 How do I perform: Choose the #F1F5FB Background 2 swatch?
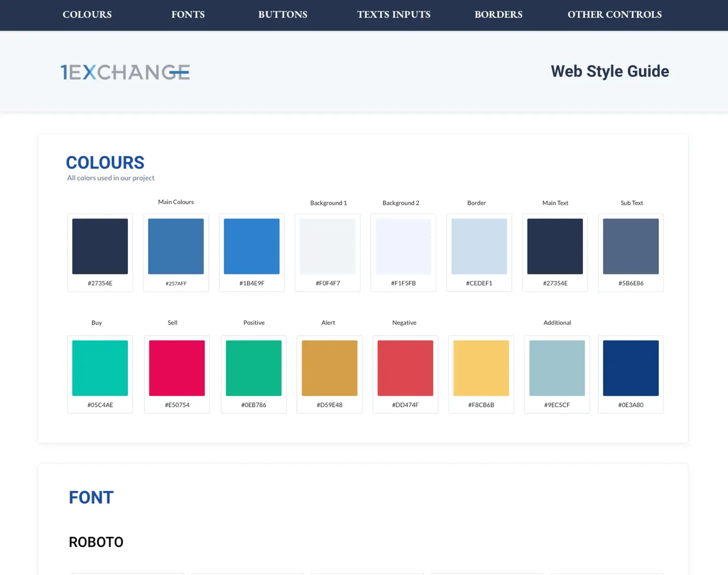click(x=404, y=246)
